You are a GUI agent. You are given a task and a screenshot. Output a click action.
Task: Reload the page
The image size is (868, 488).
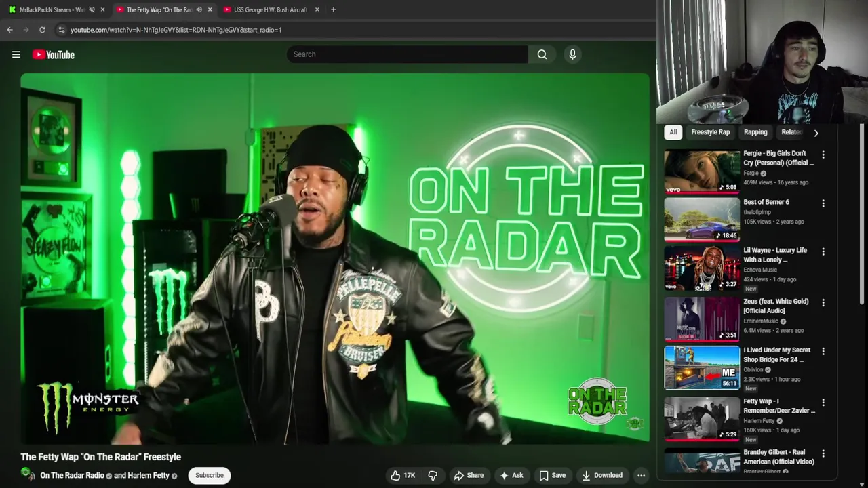pyautogui.click(x=42, y=30)
